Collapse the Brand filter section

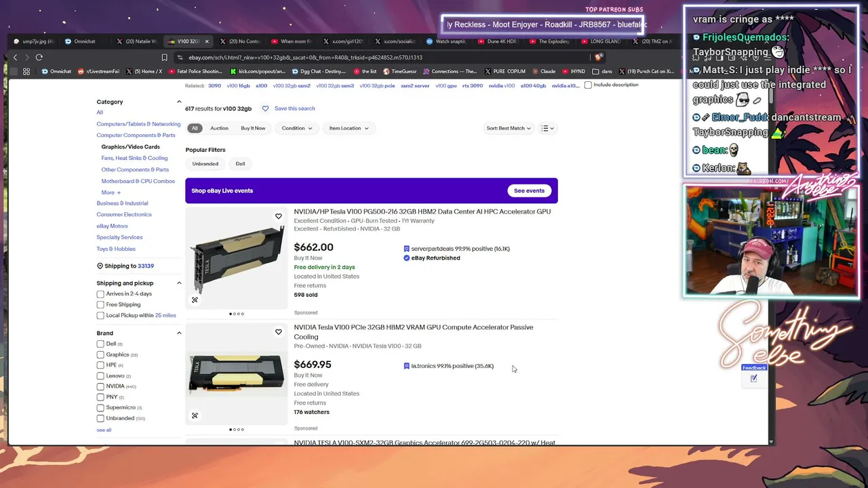(179, 333)
